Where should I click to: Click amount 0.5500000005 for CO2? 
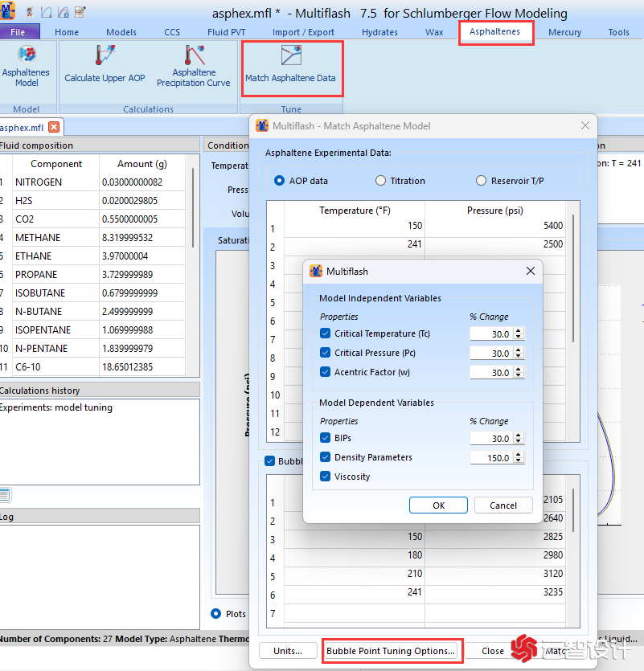(x=142, y=219)
